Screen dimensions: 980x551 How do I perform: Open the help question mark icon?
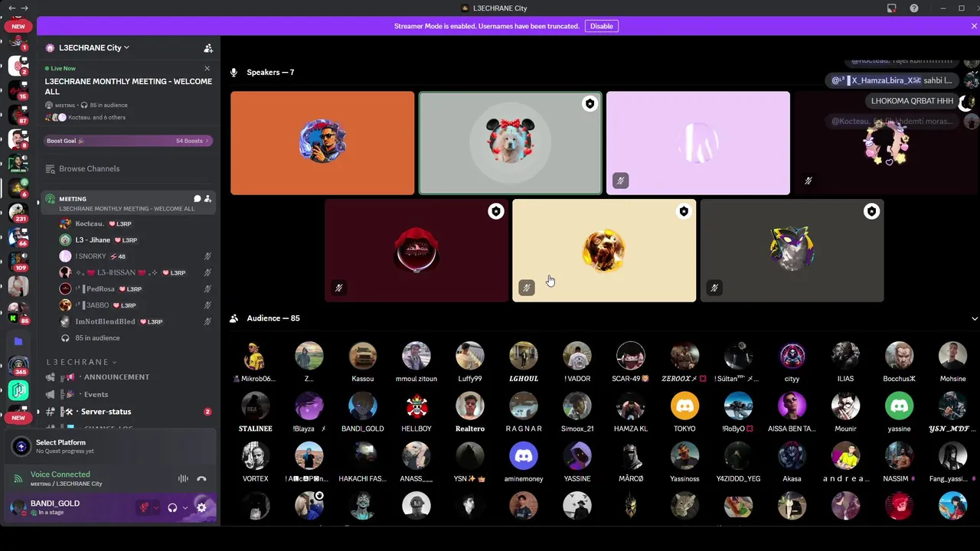pyautogui.click(x=914, y=8)
